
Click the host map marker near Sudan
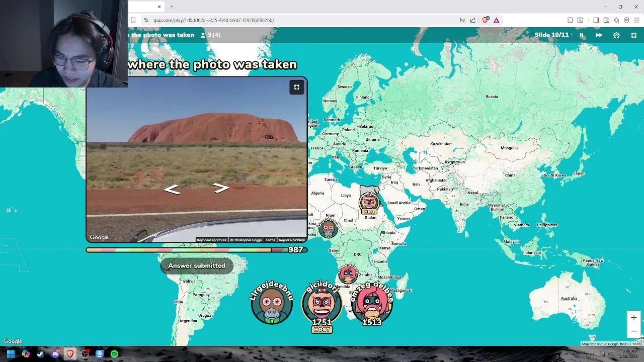pyautogui.click(x=369, y=203)
